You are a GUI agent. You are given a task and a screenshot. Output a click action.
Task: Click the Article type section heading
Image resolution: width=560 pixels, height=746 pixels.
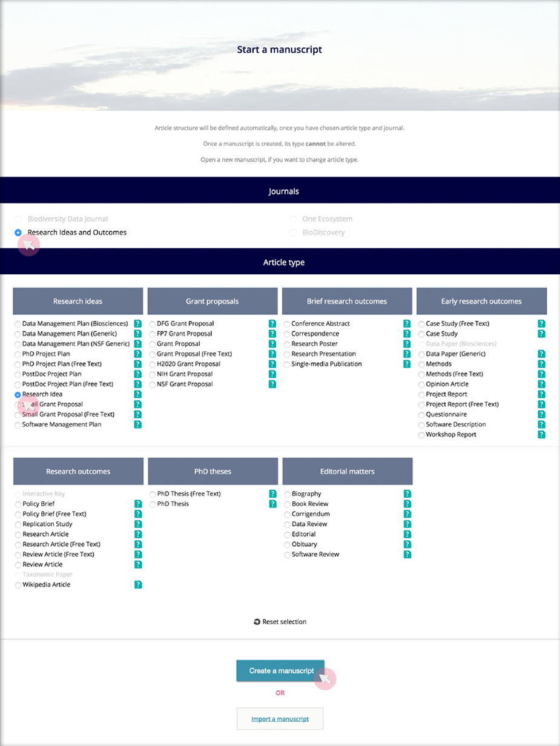tap(284, 263)
